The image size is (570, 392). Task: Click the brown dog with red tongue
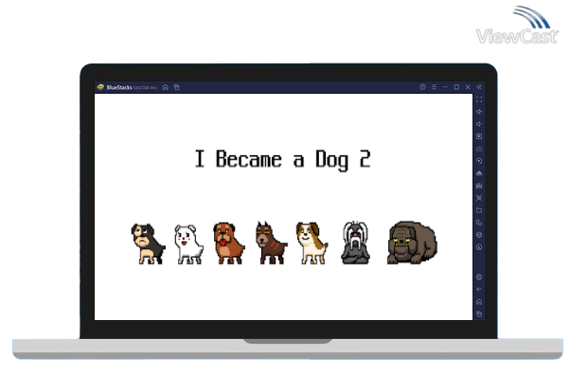pyautogui.click(x=228, y=243)
